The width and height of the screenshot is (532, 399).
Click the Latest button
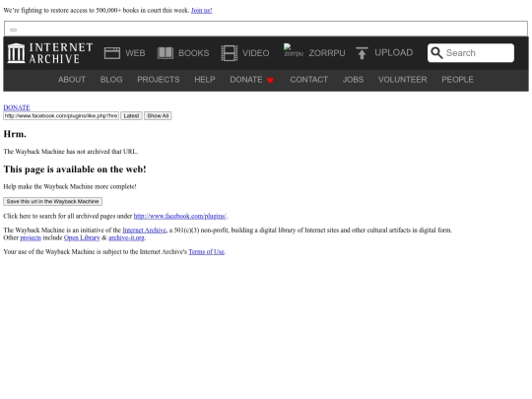point(131,116)
